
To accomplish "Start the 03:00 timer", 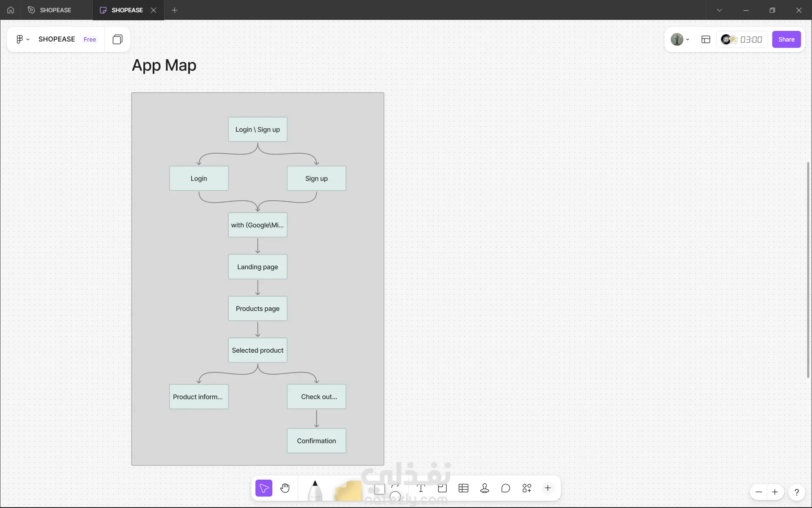I will (751, 39).
